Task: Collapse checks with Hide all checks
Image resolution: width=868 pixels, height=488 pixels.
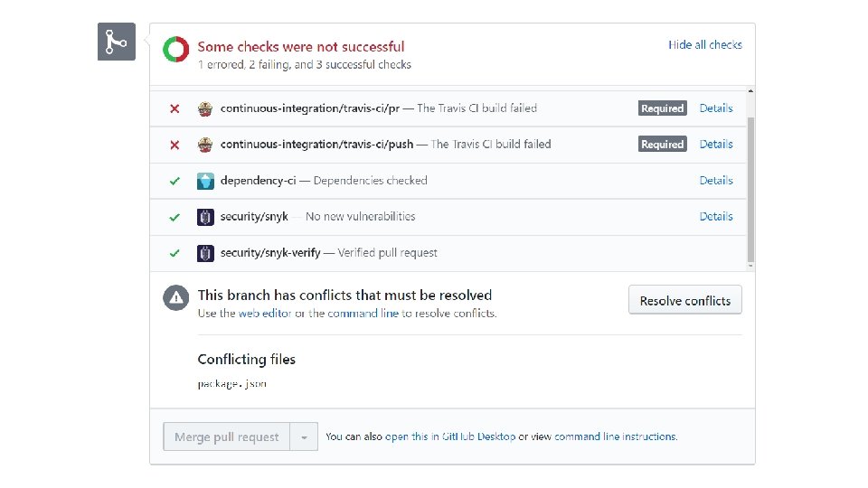Action: tap(705, 44)
